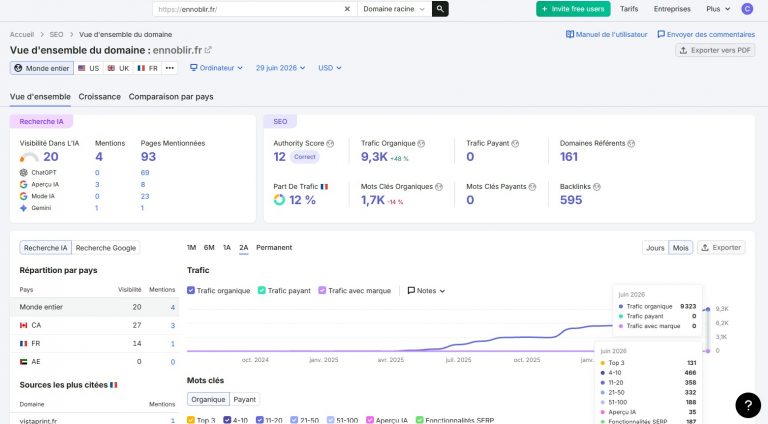This screenshot has height=424, width=768.
Task: Click Pages Mentionnées value 93
Action: coord(148,157)
